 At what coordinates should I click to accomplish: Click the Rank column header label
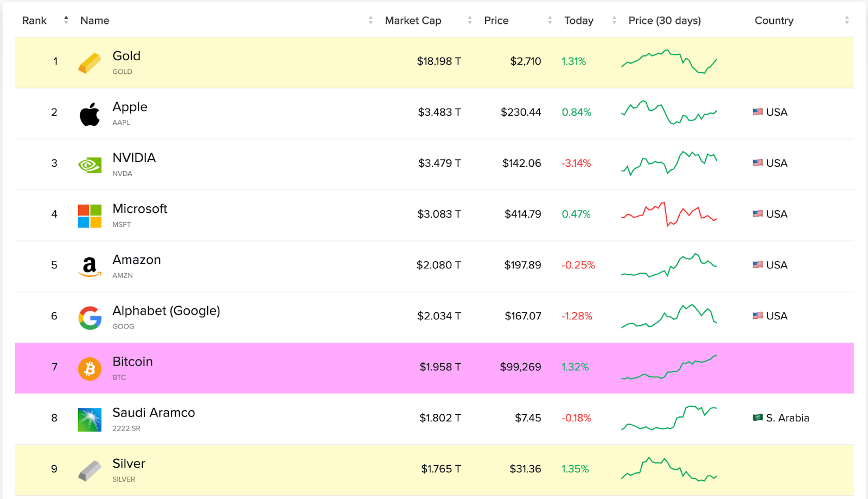coord(34,20)
